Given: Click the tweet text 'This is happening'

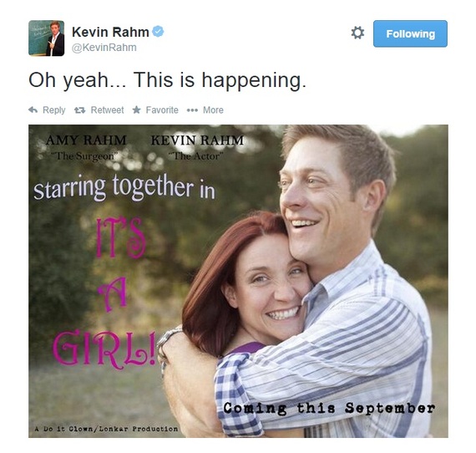Looking at the screenshot, I should click(x=220, y=80).
